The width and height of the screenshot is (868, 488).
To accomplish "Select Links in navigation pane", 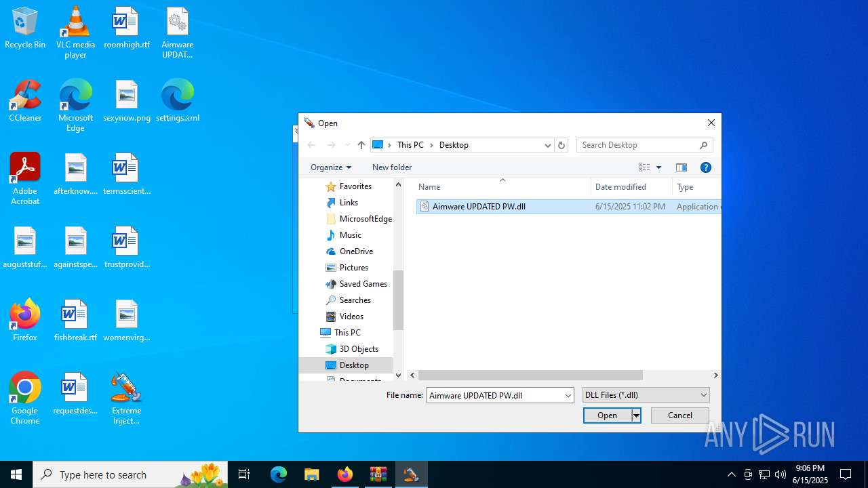I will [x=349, y=203].
